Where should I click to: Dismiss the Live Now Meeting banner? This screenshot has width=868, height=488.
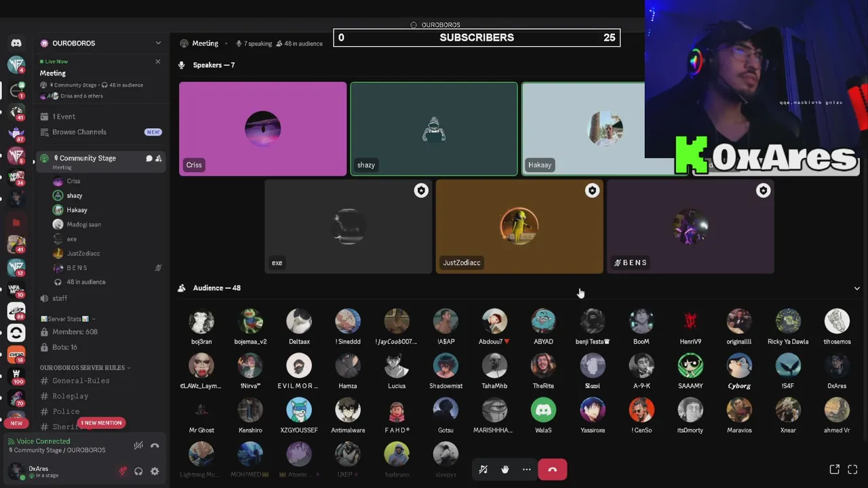pyautogui.click(x=158, y=62)
